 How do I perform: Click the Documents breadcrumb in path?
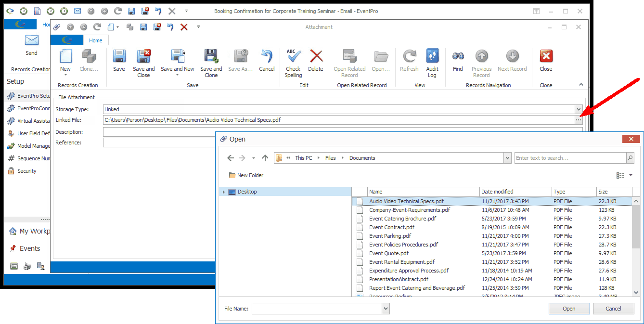[x=362, y=158]
